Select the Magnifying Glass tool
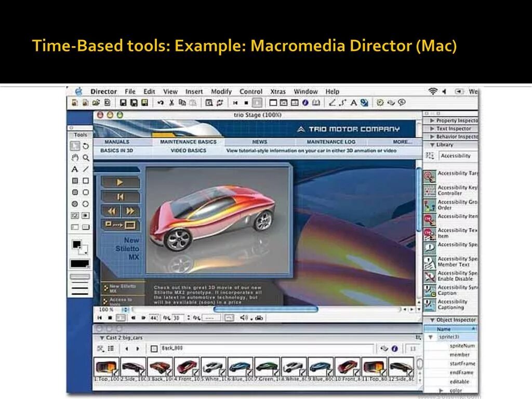The image size is (532, 399). [86, 157]
